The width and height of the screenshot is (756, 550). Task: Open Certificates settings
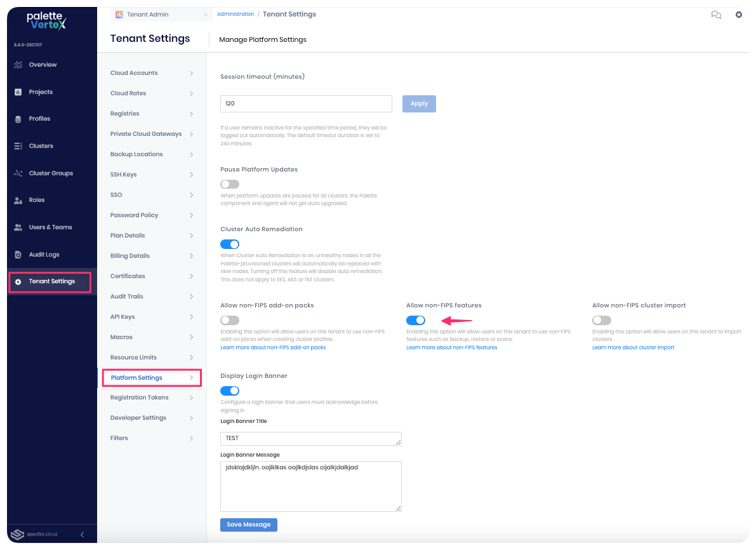(152, 276)
